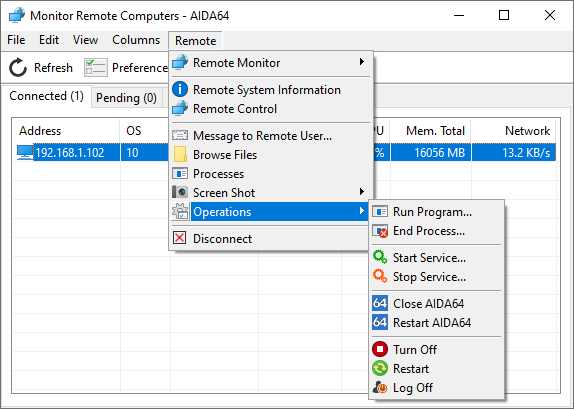Expand the Operations submenu arrow
Image resolution: width=574 pixels, height=409 pixels.
pos(362,211)
